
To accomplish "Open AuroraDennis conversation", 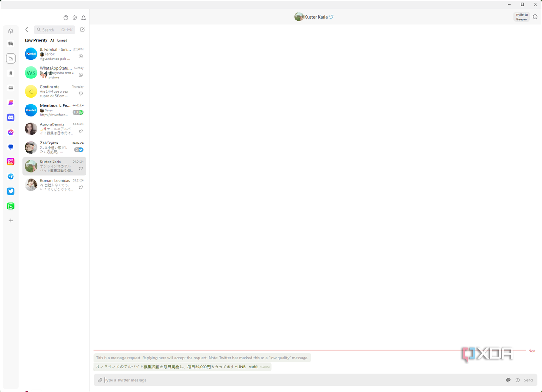I will (x=54, y=129).
